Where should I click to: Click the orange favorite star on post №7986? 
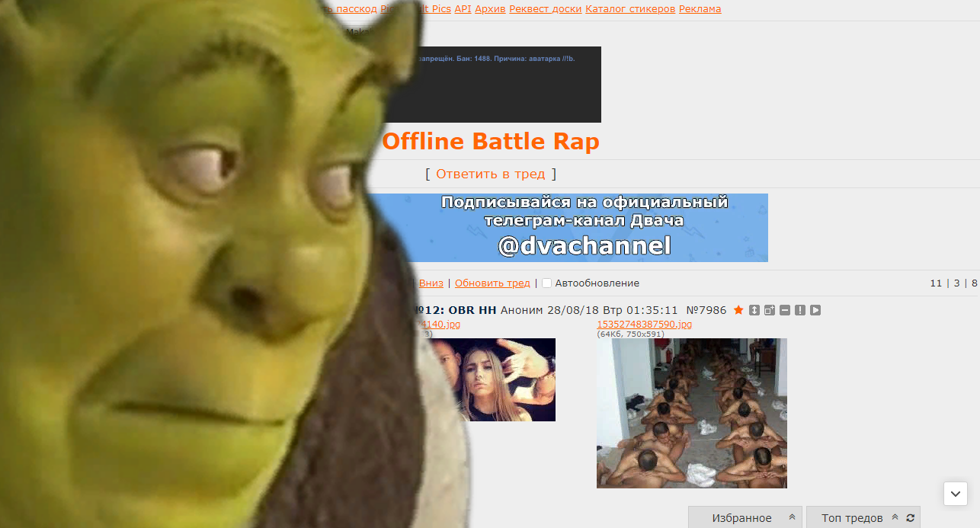(738, 310)
